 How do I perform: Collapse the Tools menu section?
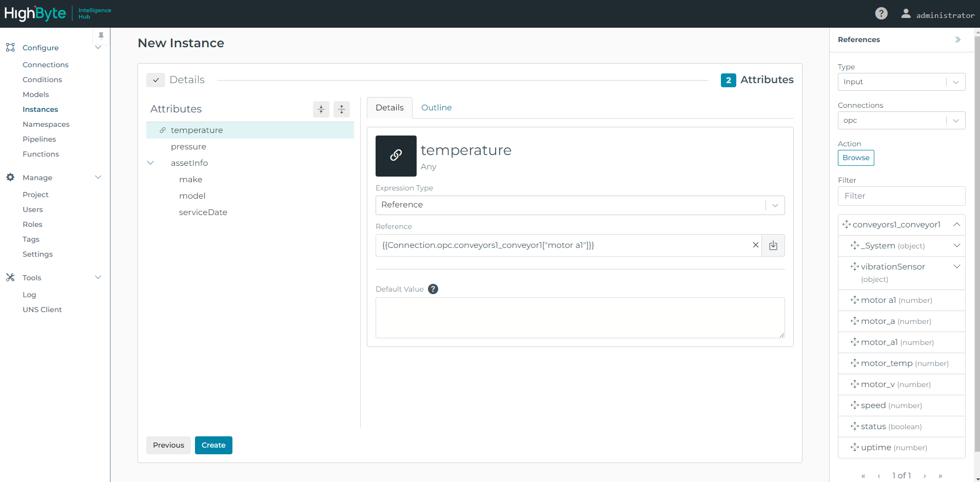[x=98, y=277]
